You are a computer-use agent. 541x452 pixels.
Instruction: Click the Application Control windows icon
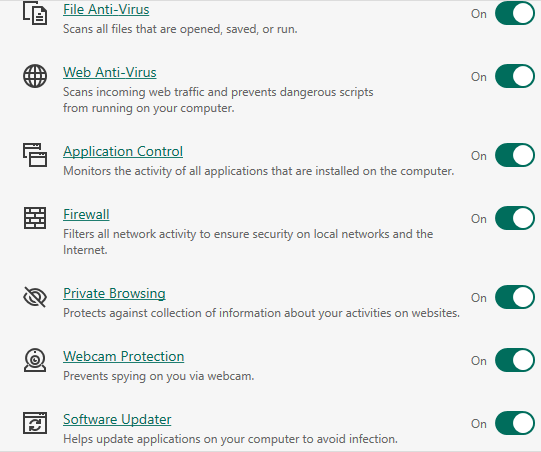pos(35,155)
